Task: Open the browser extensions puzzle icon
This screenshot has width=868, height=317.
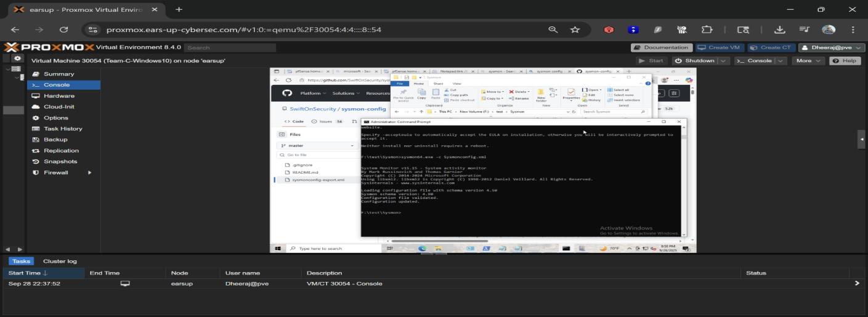Action: (708, 30)
